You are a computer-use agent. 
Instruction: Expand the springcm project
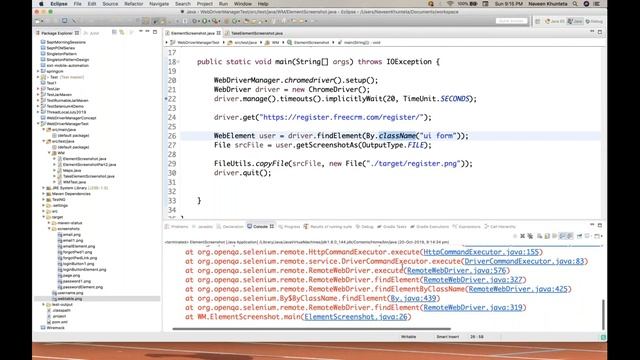[38, 71]
